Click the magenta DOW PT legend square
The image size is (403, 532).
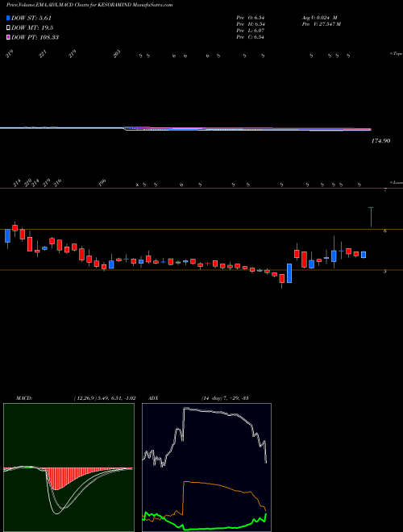(9, 37)
